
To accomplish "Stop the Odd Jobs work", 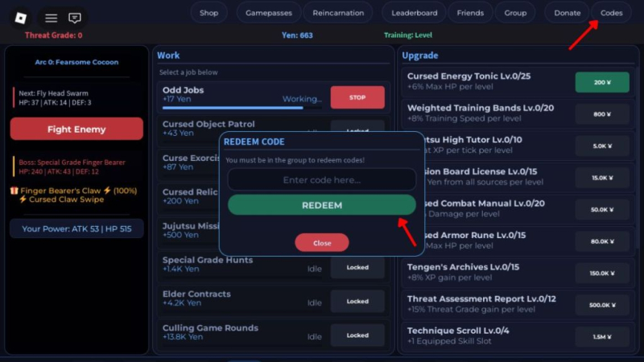I will [x=357, y=97].
